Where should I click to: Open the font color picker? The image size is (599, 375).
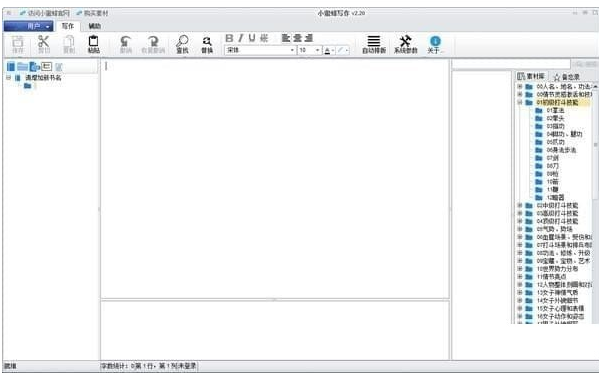[329, 50]
